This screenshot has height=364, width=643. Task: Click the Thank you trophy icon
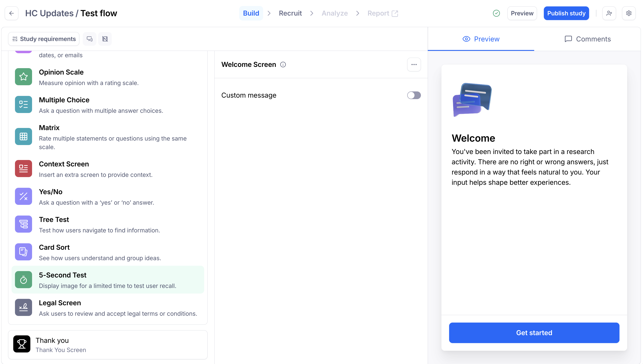(x=22, y=344)
